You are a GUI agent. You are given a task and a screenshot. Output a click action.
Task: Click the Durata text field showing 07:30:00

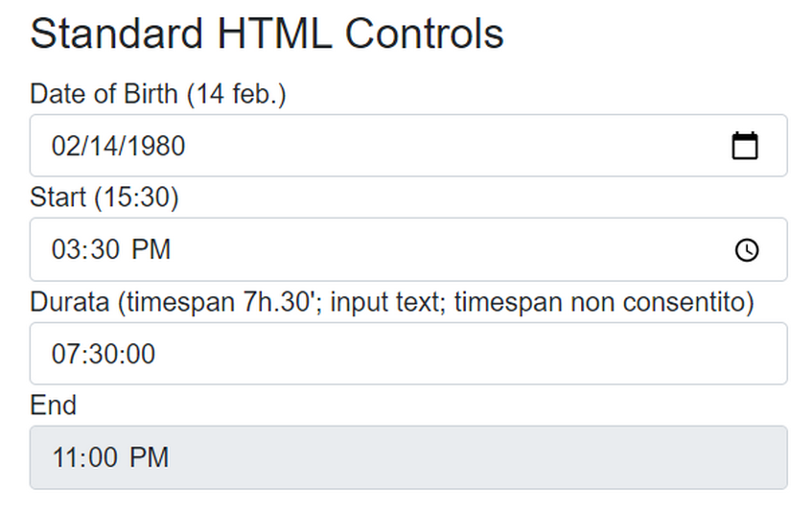click(408, 354)
